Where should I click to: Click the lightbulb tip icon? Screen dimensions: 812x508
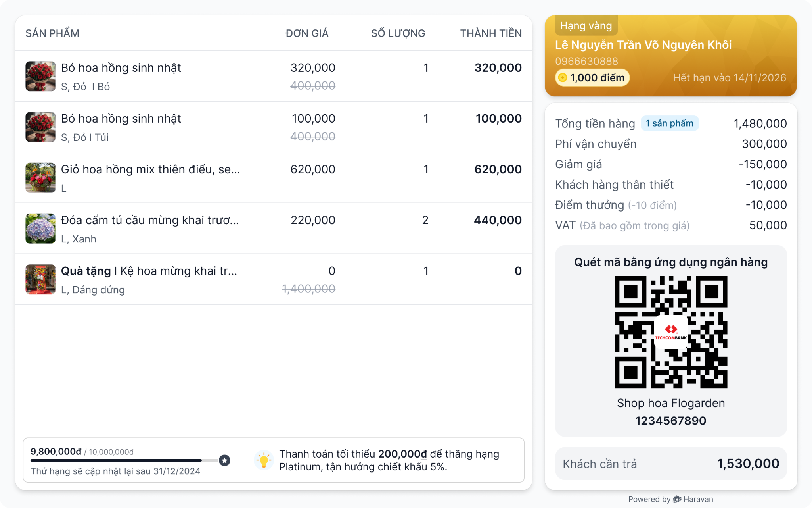click(x=264, y=460)
